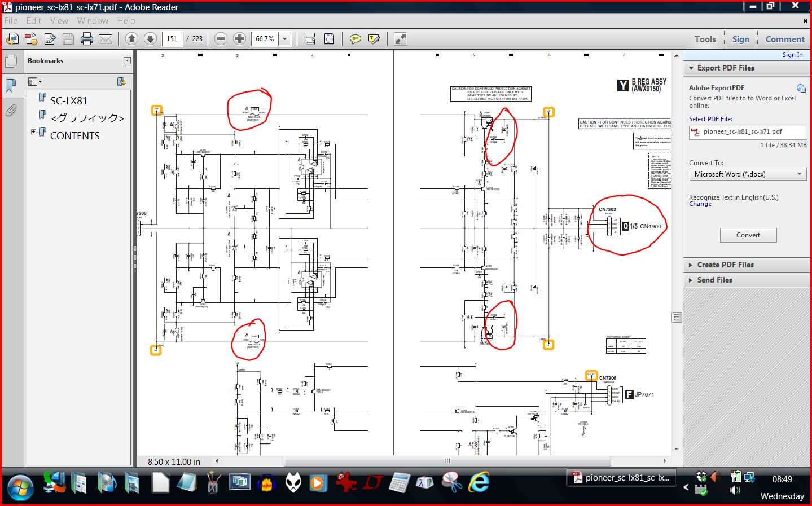The height and width of the screenshot is (506, 812).
Task: Zoom out with the minus button
Action: (221, 39)
